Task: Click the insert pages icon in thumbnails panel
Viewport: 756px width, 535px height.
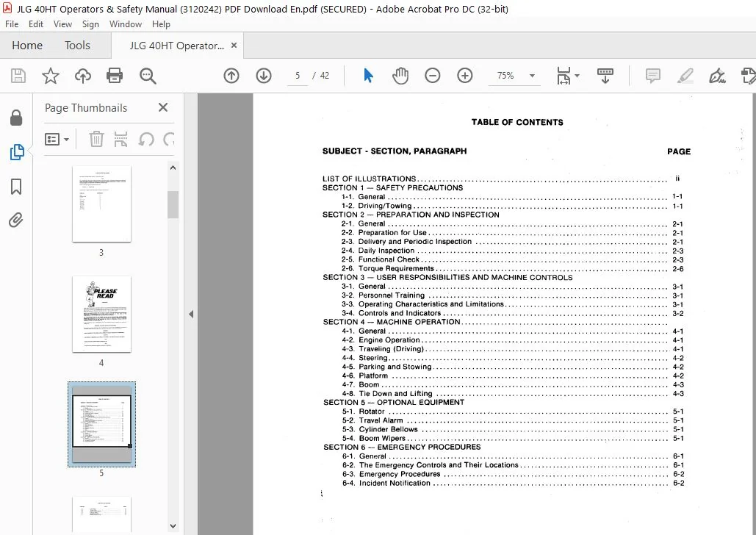Action: coord(120,140)
